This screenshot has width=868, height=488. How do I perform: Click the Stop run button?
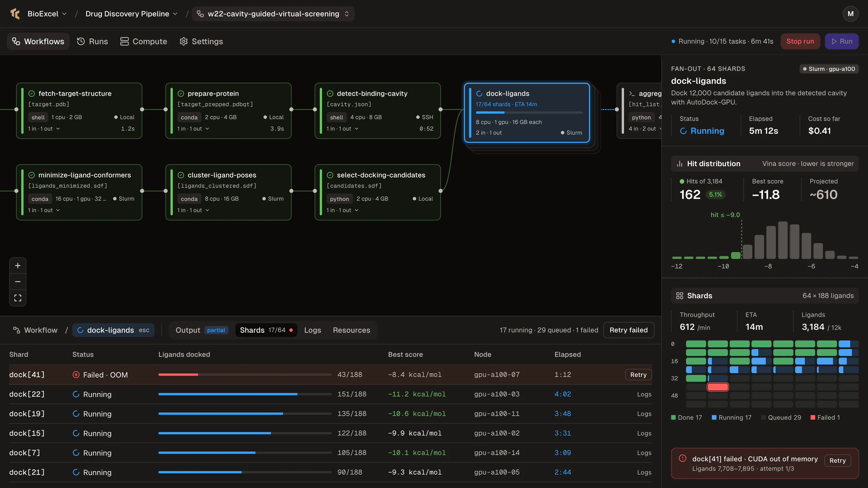(x=800, y=41)
